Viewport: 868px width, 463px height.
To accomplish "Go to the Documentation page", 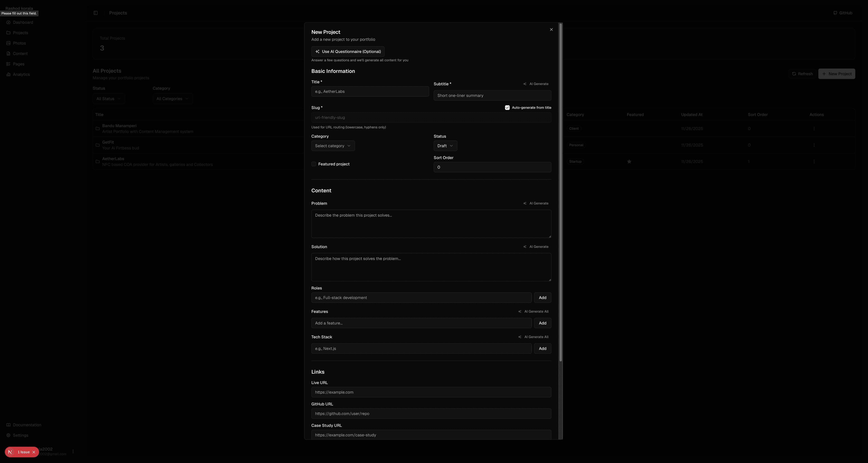I will [x=27, y=425].
